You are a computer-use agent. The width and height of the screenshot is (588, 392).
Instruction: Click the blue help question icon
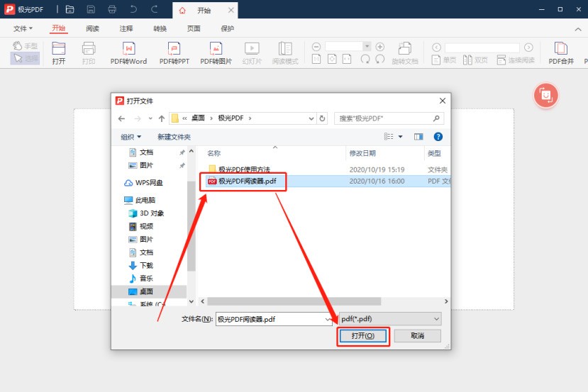[x=438, y=137]
